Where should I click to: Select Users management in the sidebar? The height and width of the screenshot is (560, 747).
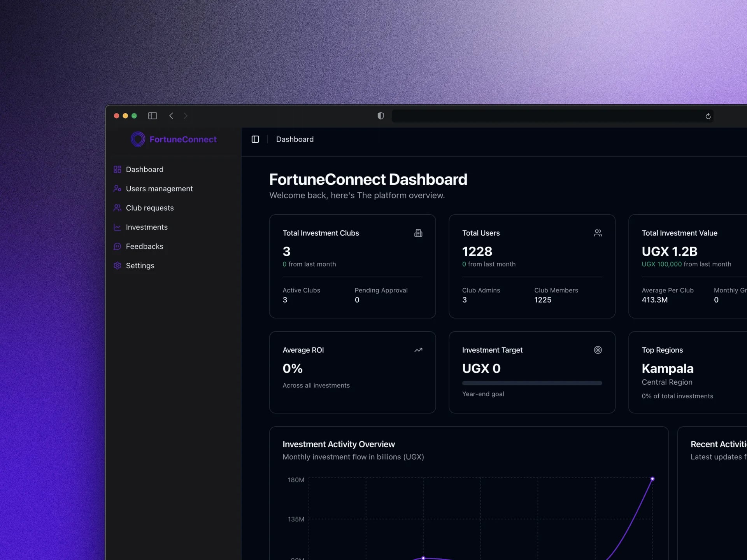159,189
